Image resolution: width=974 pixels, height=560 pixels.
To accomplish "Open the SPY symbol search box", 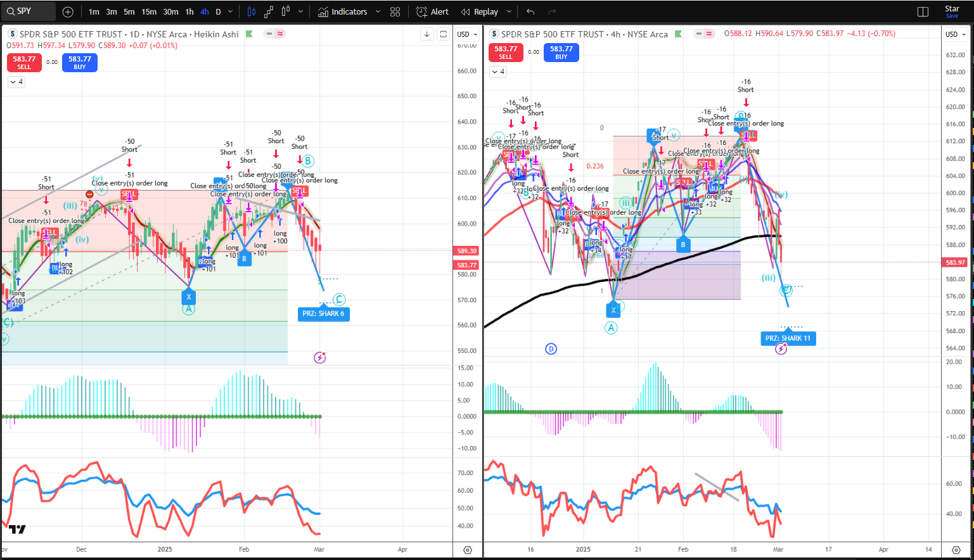I will pos(29,11).
